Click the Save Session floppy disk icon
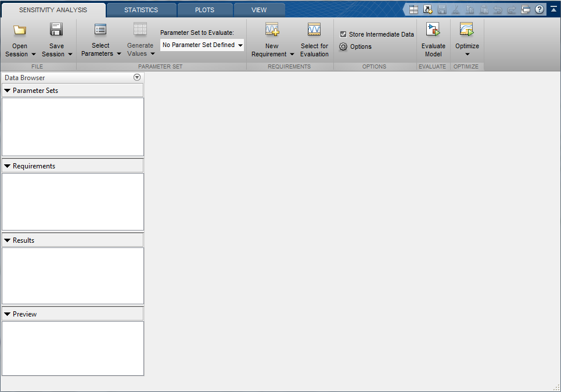561x392 pixels. [x=56, y=30]
